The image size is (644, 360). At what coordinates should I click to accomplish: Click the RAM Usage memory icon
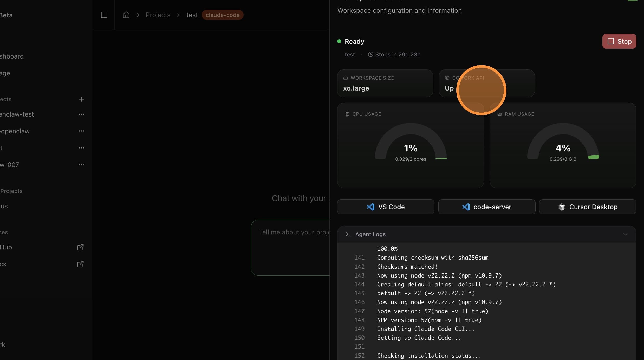pyautogui.click(x=499, y=114)
